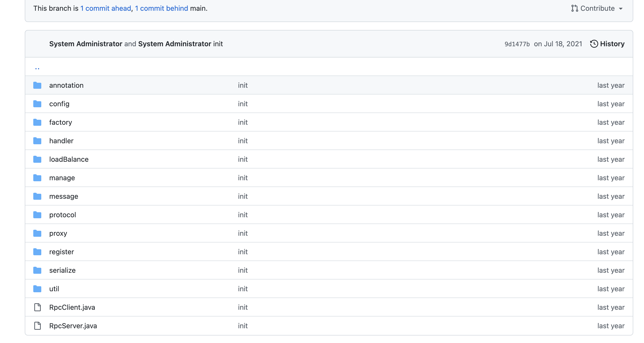Open init commit message on annotation row
The height and width of the screenshot is (343, 644).
coord(243,85)
